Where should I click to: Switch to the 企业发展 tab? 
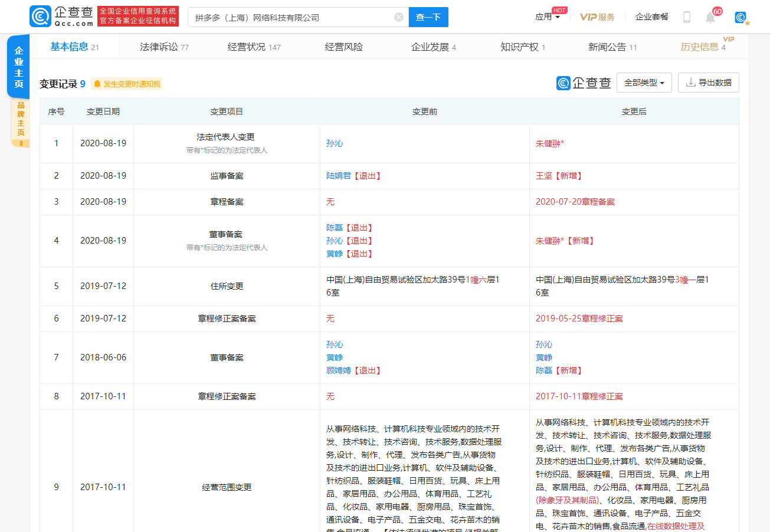tap(434, 47)
